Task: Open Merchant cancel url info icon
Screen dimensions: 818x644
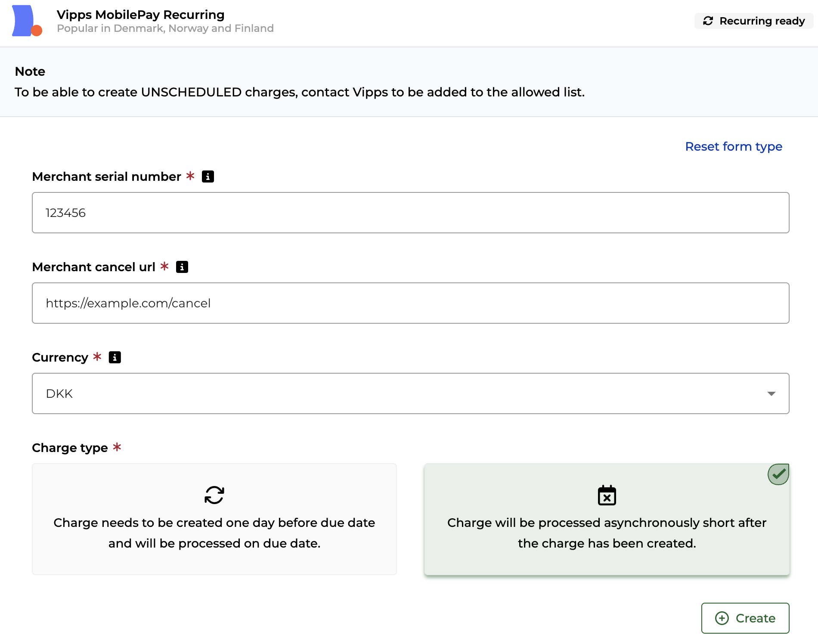Action: (182, 267)
